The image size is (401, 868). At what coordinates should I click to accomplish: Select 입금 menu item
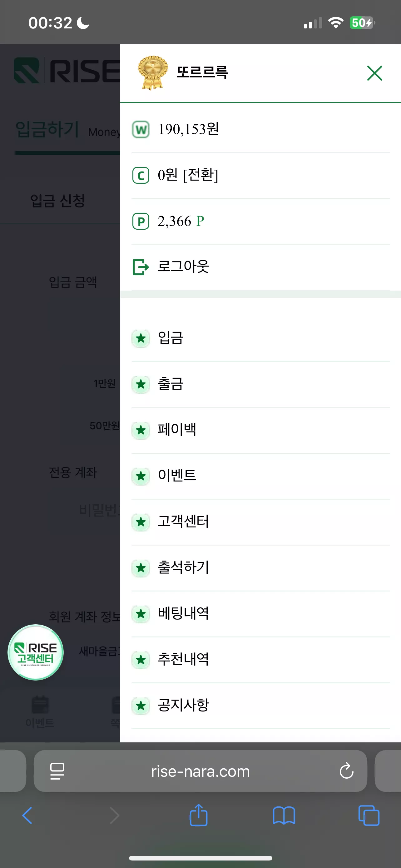point(260,338)
